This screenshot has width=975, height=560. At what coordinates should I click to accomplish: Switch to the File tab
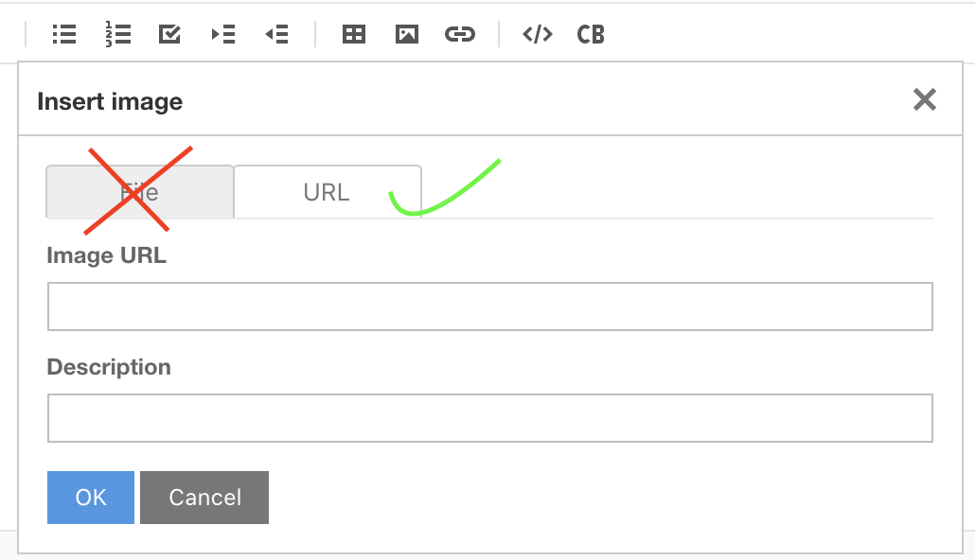click(139, 191)
